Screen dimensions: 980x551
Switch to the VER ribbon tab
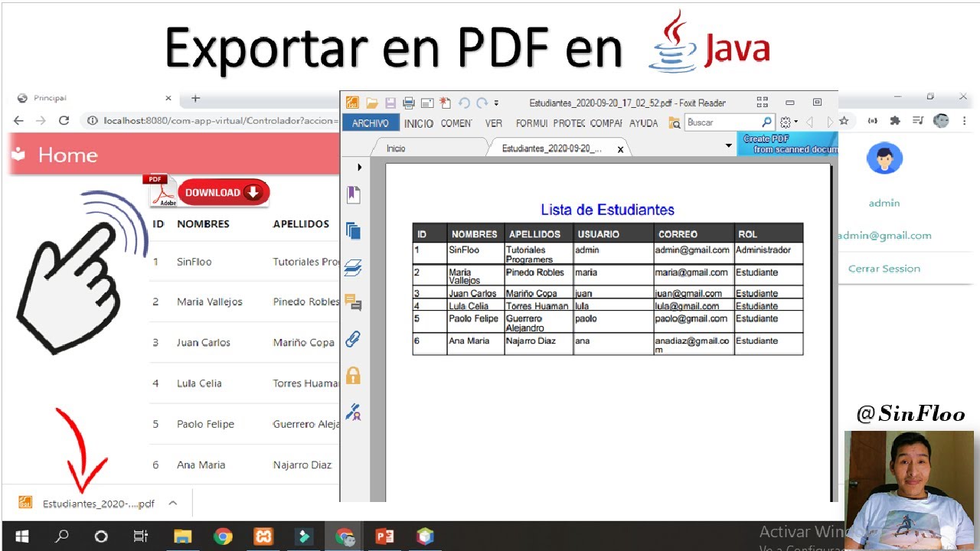[494, 123]
